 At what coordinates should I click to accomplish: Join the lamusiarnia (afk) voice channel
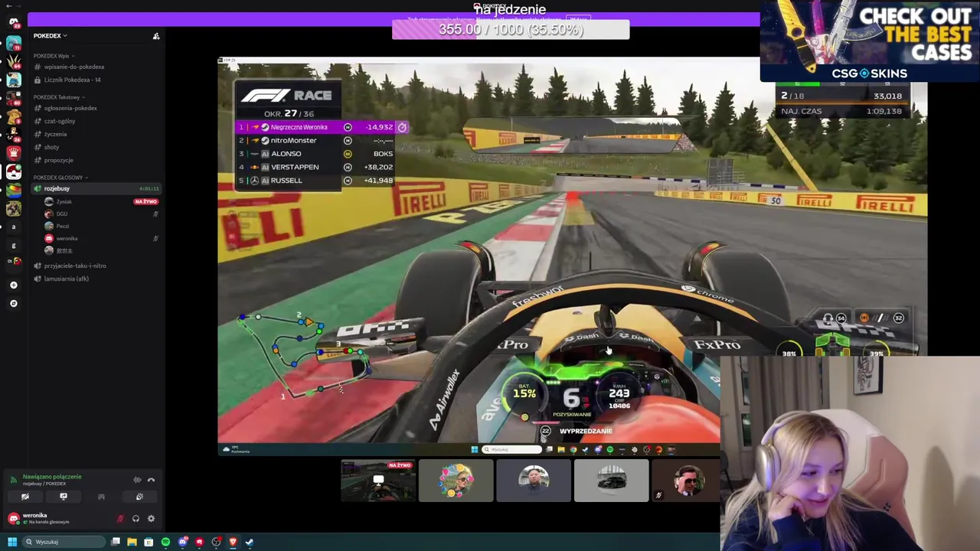(x=96, y=279)
